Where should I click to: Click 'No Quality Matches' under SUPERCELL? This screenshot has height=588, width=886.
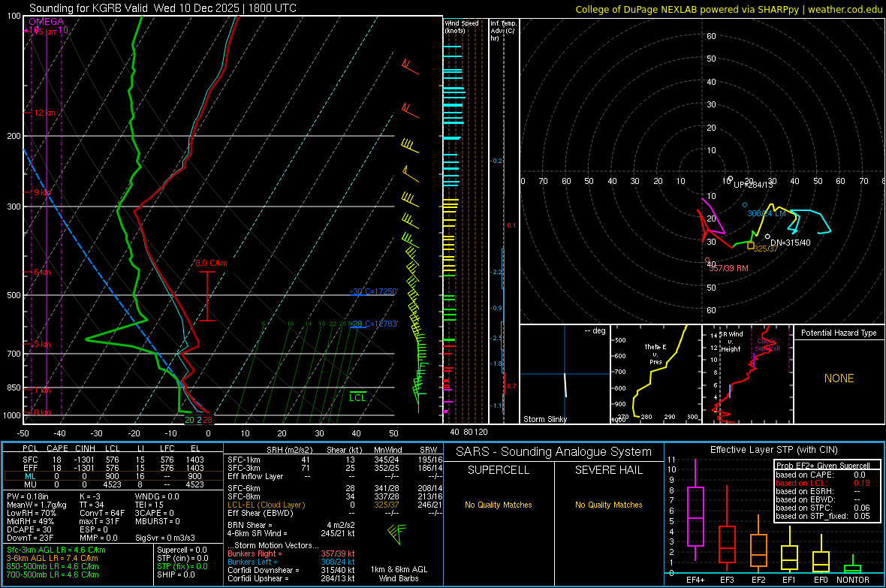[499, 505]
